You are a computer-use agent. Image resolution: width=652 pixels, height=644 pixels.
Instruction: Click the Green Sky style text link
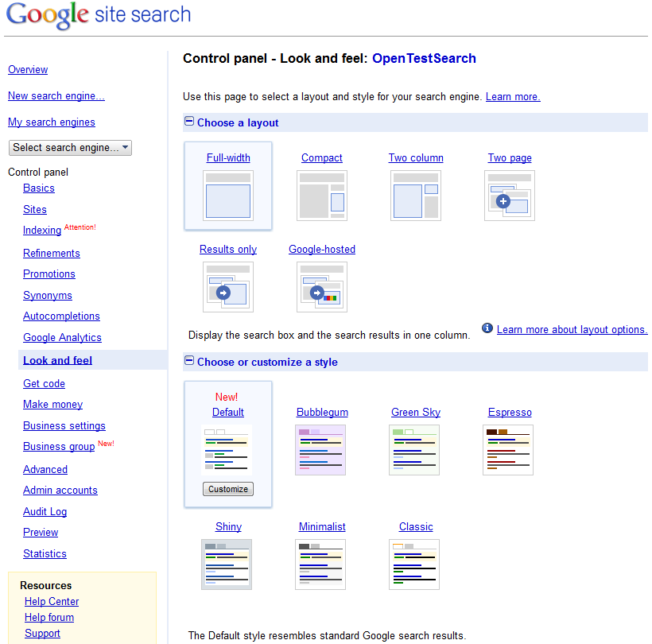[416, 412]
